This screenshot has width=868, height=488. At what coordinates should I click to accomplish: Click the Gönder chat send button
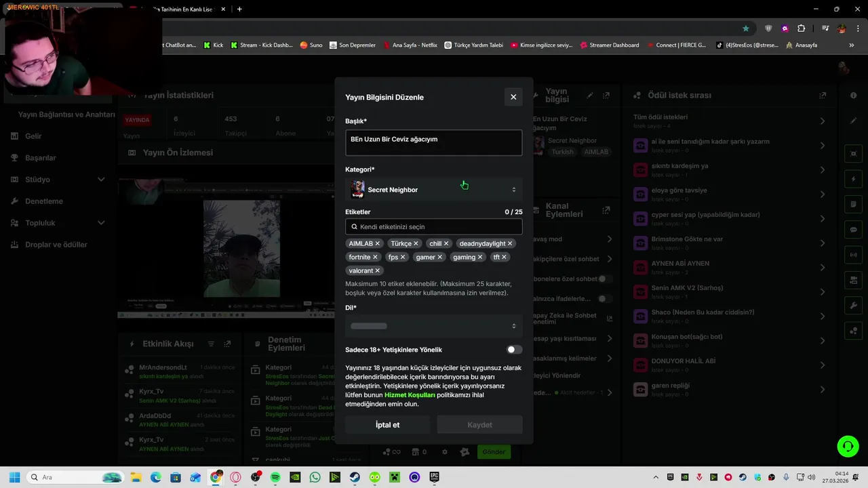coord(494,452)
